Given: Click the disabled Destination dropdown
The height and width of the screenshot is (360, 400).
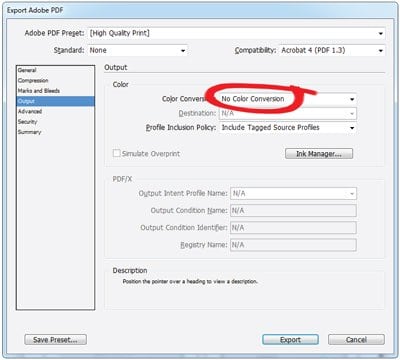Looking at the screenshot, I should pos(288,113).
